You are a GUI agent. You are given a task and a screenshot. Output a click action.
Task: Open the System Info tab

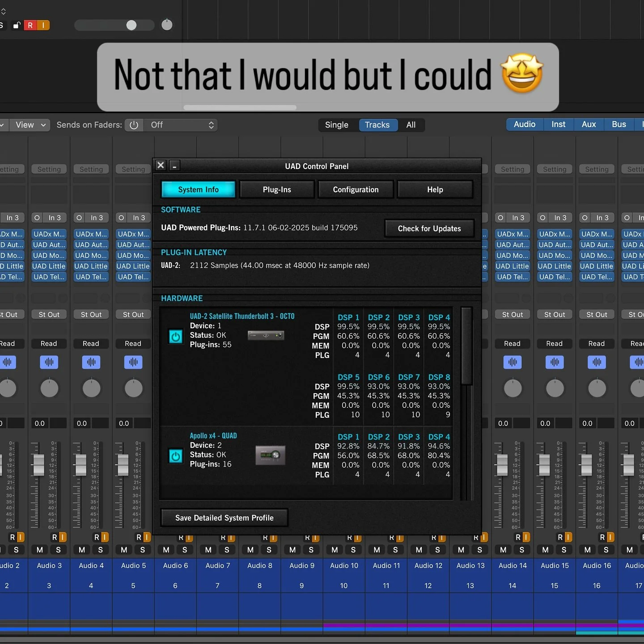coord(198,190)
